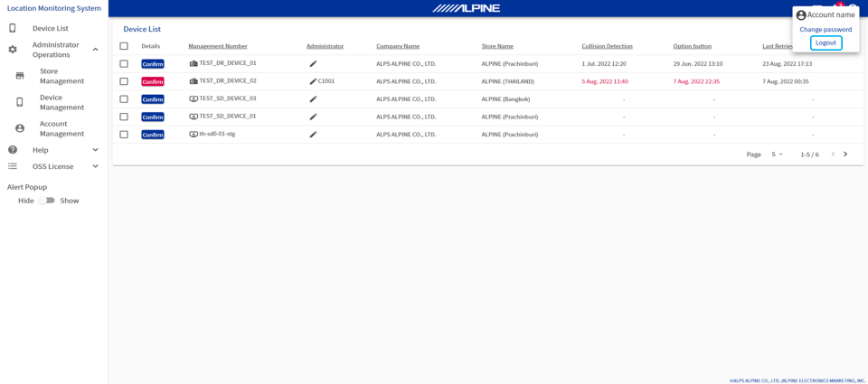Viewport: 868px width, 384px height.
Task: Go to previous page arrow
Action: click(x=833, y=155)
